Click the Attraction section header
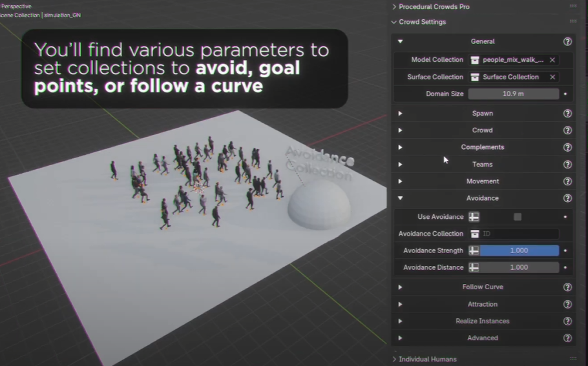588x366 pixels. (x=482, y=304)
